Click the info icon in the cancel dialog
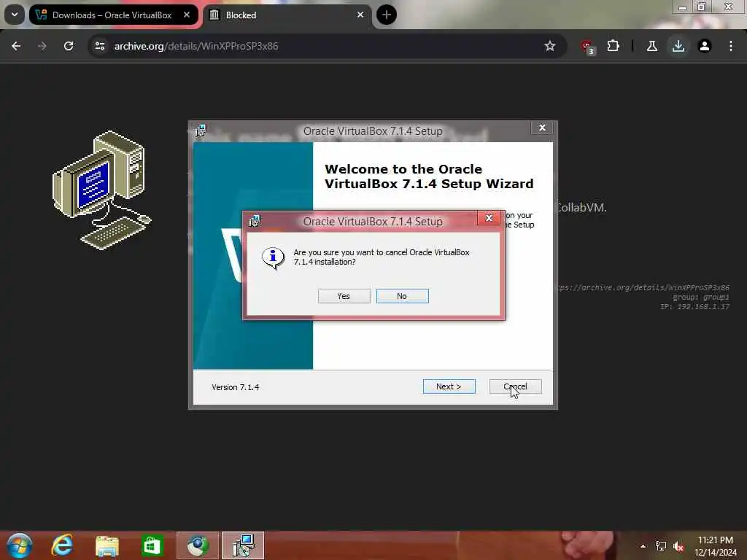The width and height of the screenshot is (747, 560). click(273, 257)
